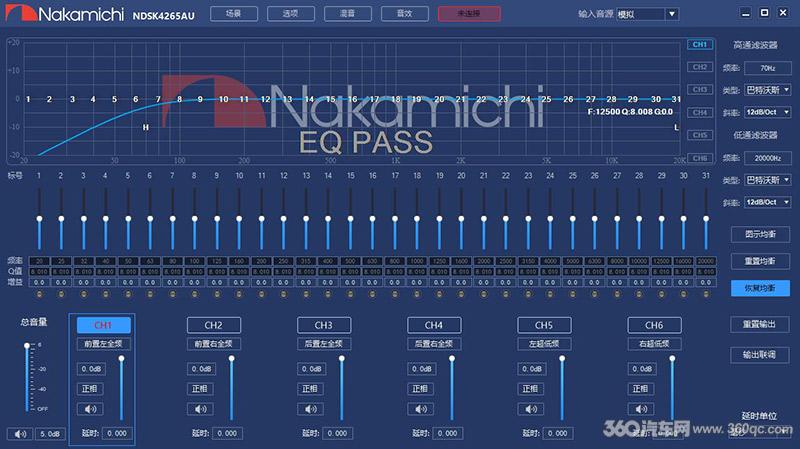The image size is (800, 449).
Task: Click the 重置输出 reset output button
Action: click(x=760, y=325)
